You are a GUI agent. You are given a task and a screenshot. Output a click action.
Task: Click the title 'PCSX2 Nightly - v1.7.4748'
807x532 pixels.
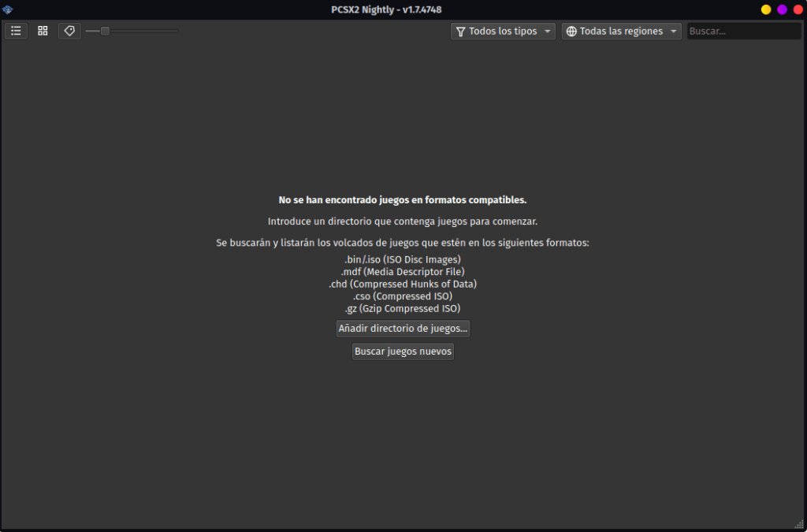tap(386, 9)
